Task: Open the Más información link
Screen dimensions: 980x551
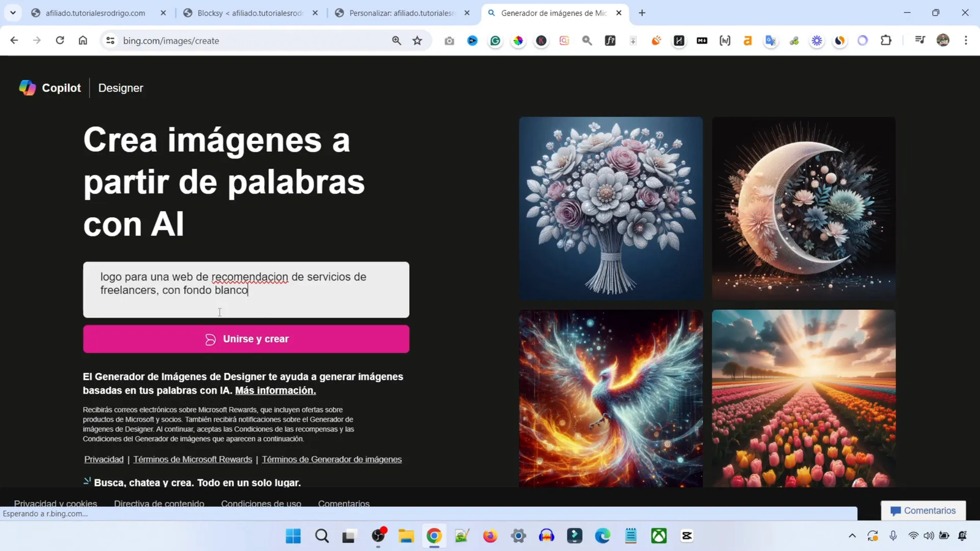Action: click(x=275, y=390)
